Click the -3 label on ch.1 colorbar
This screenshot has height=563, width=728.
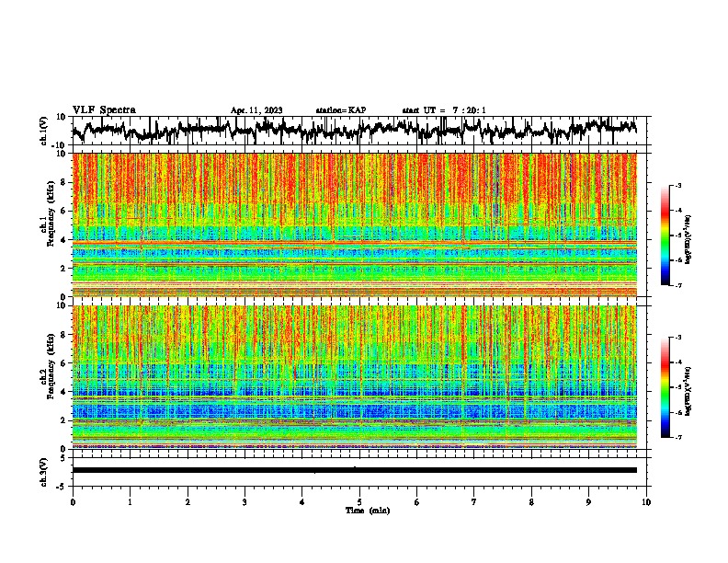pos(678,185)
